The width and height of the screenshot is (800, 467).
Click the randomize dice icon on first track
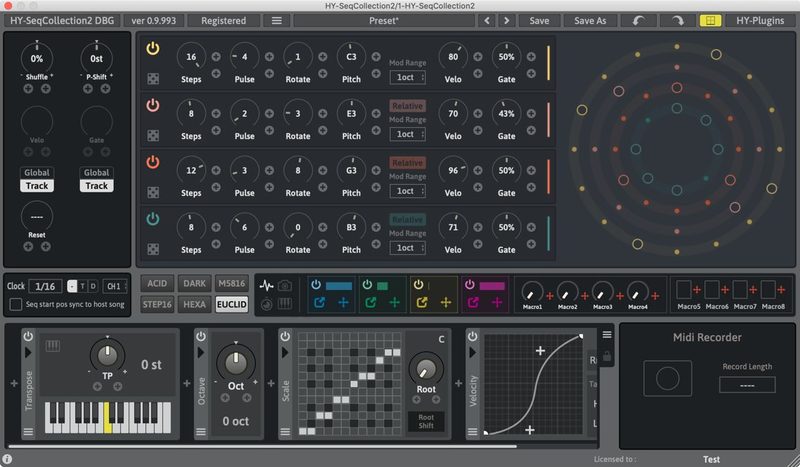(x=153, y=78)
